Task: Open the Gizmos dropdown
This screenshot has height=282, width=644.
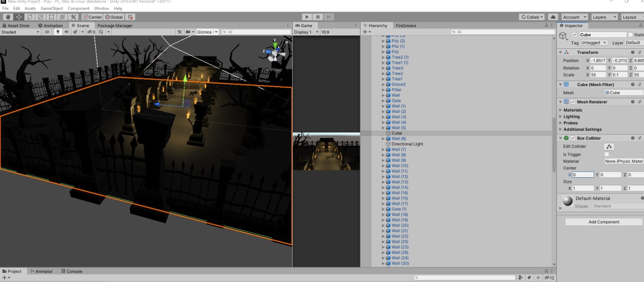Action: 207,32
